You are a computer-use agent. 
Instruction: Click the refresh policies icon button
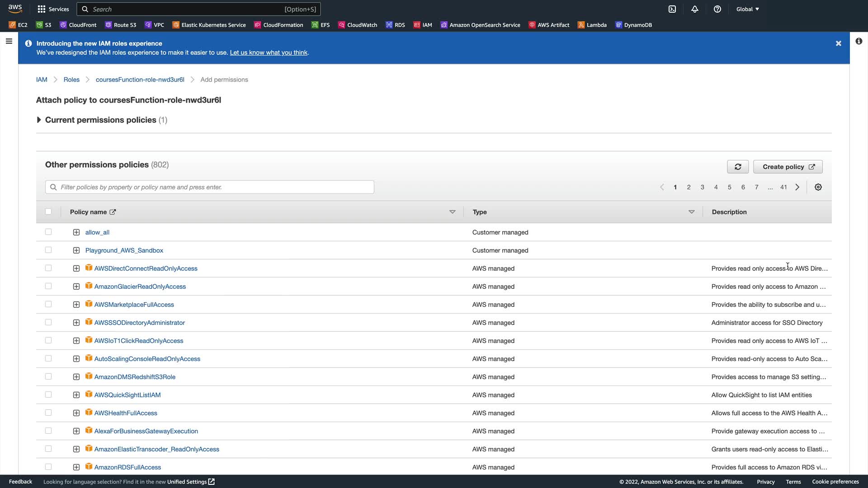point(738,167)
